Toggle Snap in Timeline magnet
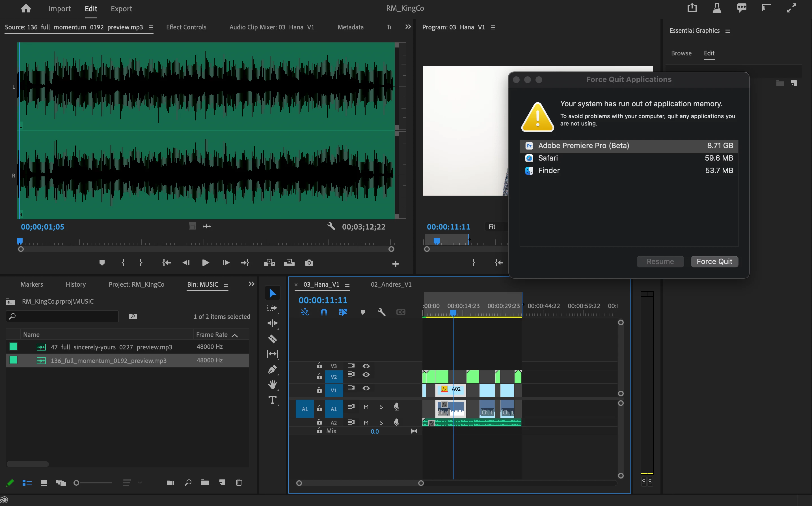 pyautogui.click(x=324, y=312)
